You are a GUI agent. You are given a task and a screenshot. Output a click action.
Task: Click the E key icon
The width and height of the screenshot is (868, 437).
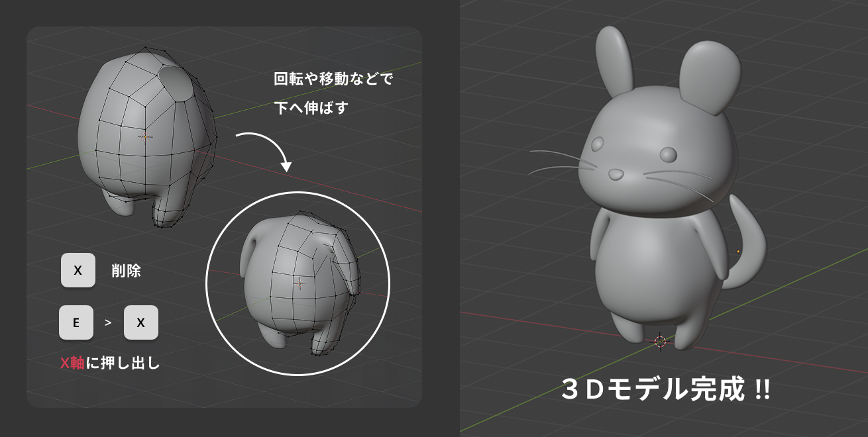[x=76, y=322]
